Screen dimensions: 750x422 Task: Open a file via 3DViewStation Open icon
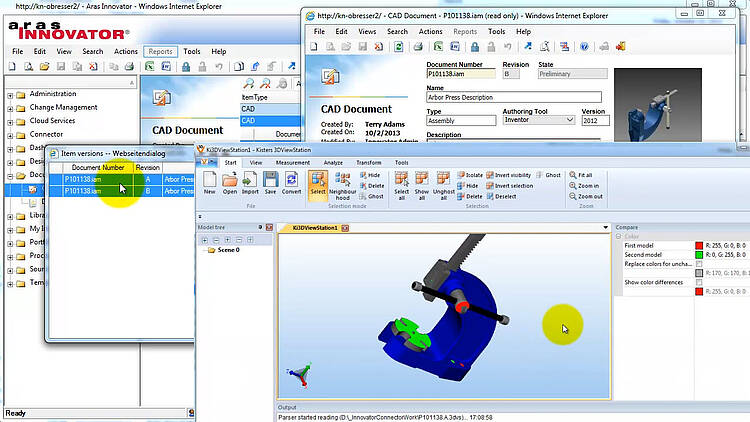[230, 183]
